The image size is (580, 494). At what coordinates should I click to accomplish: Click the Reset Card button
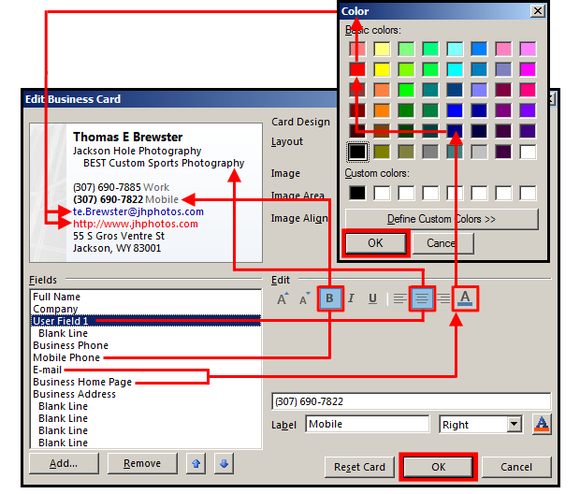click(359, 467)
